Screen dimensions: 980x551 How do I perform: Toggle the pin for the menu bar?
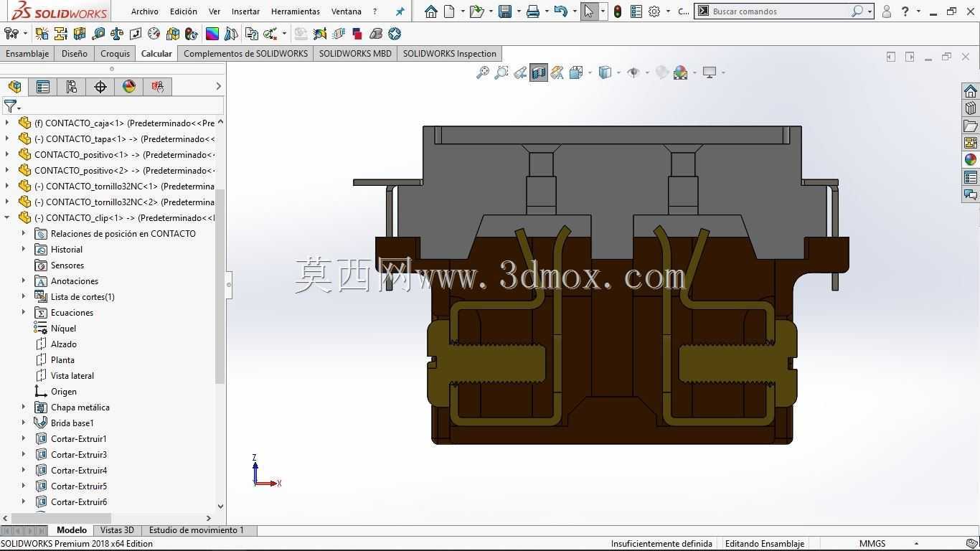[x=400, y=11]
